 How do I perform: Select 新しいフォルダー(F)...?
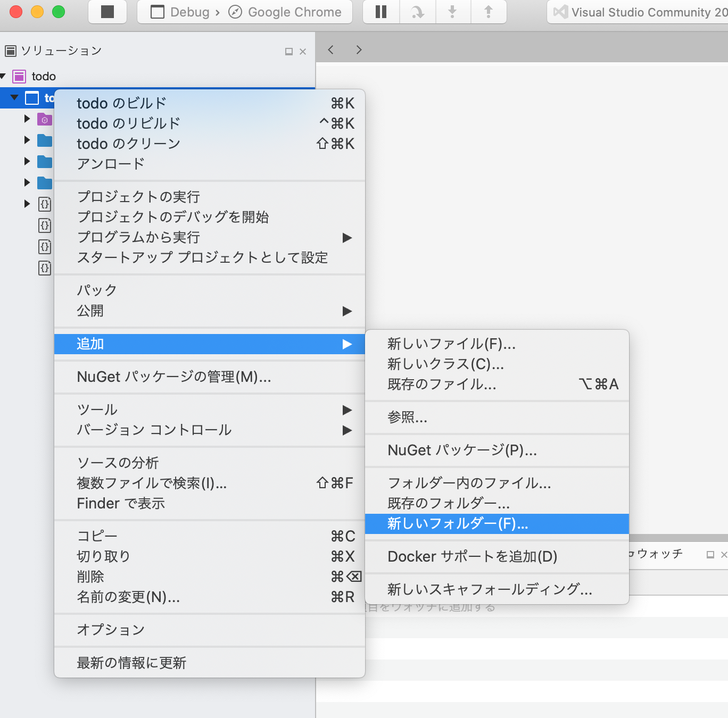pos(497,524)
